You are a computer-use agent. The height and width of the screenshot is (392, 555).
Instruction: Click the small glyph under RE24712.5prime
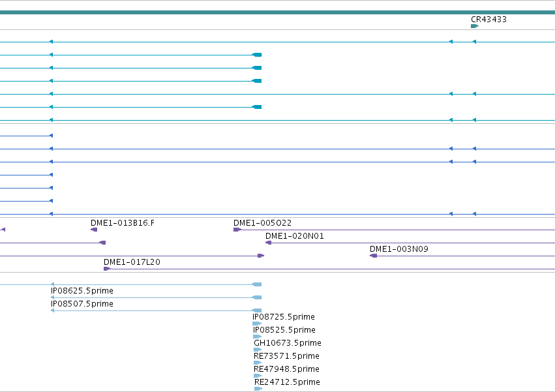click(x=258, y=389)
